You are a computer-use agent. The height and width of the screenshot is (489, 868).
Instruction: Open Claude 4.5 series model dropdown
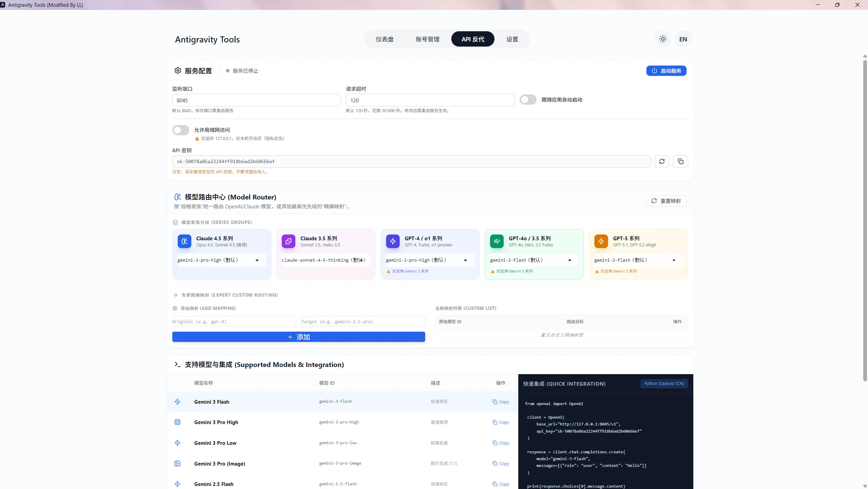tap(221, 260)
